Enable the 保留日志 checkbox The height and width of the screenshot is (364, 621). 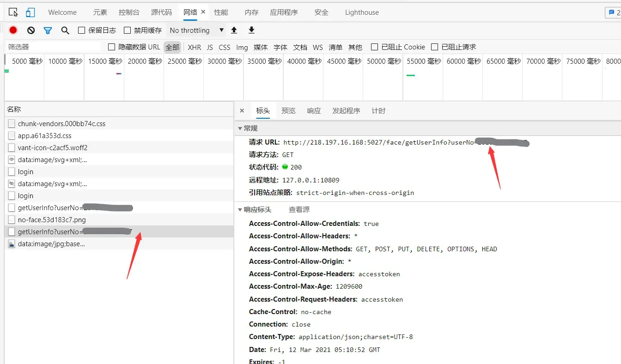82,30
